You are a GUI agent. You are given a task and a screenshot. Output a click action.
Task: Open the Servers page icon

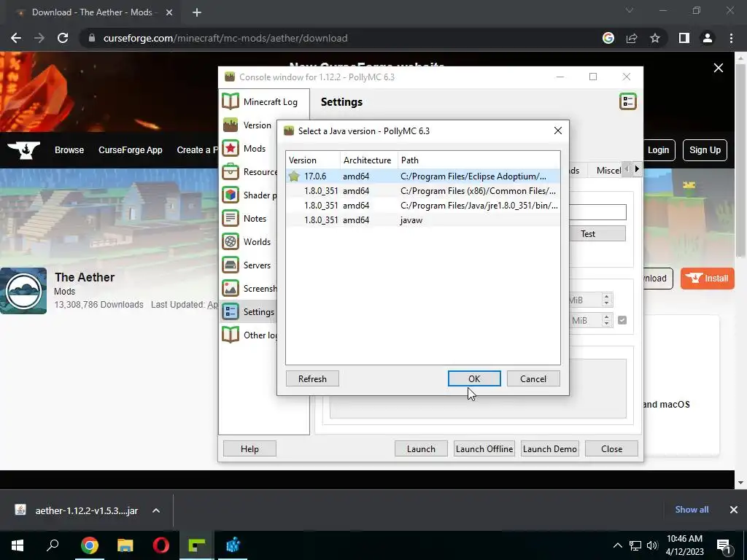[231, 265]
